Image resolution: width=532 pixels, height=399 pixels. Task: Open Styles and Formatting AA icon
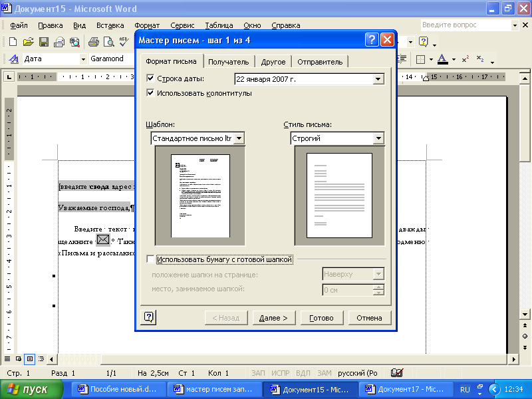(x=13, y=59)
